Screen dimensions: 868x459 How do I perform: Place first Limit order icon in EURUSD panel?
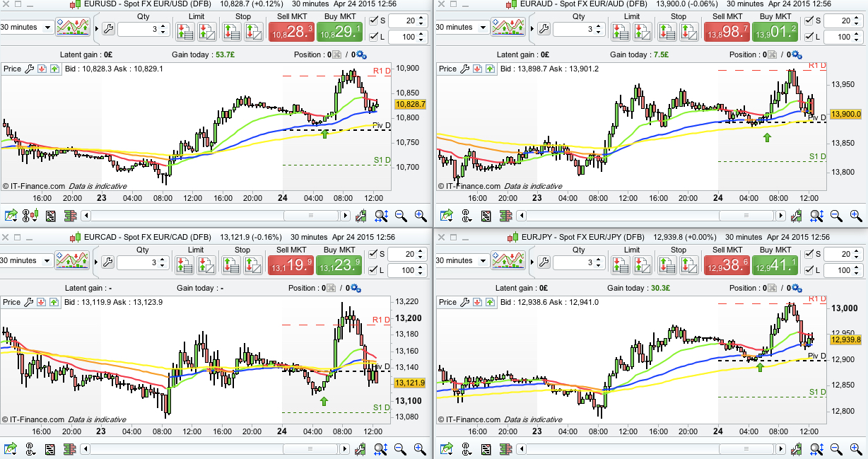click(x=185, y=31)
